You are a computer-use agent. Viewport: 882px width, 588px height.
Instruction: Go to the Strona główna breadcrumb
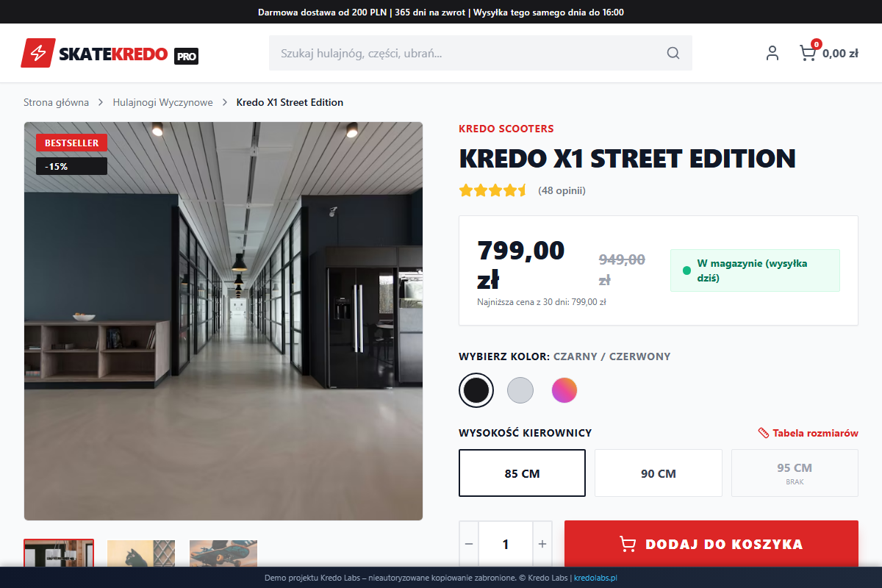pos(56,102)
